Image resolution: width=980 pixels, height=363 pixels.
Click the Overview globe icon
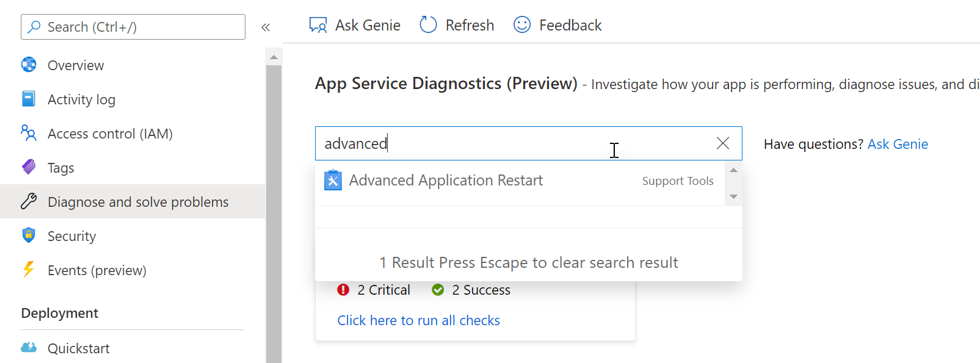click(29, 65)
